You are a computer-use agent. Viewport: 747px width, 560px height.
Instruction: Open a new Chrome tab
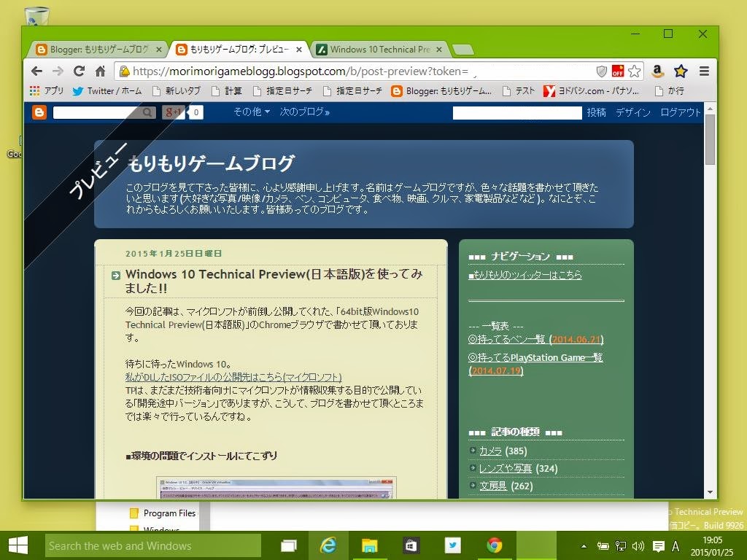click(462, 50)
